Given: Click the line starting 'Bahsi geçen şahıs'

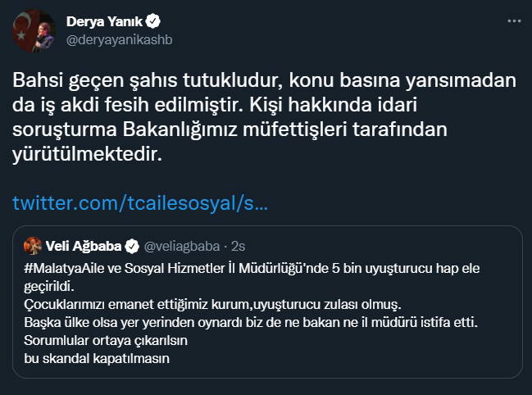Looking at the screenshot, I should pyautogui.click(x=265, y=82).
